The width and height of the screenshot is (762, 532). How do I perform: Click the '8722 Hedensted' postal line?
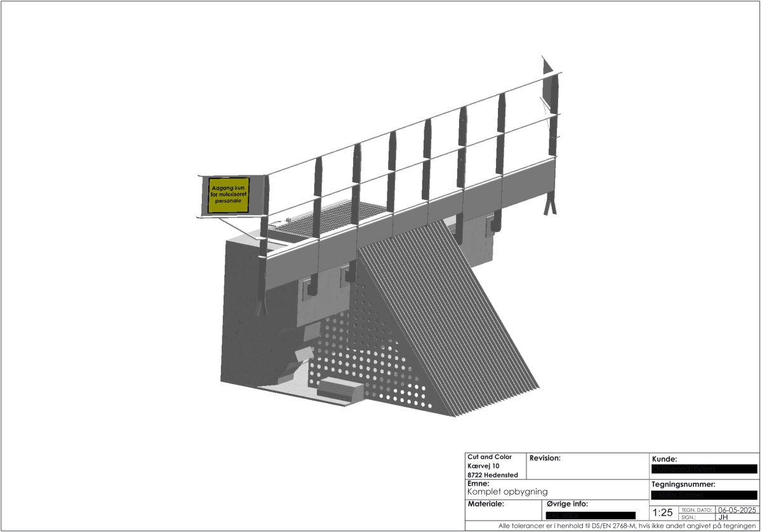tap(492, 475)
